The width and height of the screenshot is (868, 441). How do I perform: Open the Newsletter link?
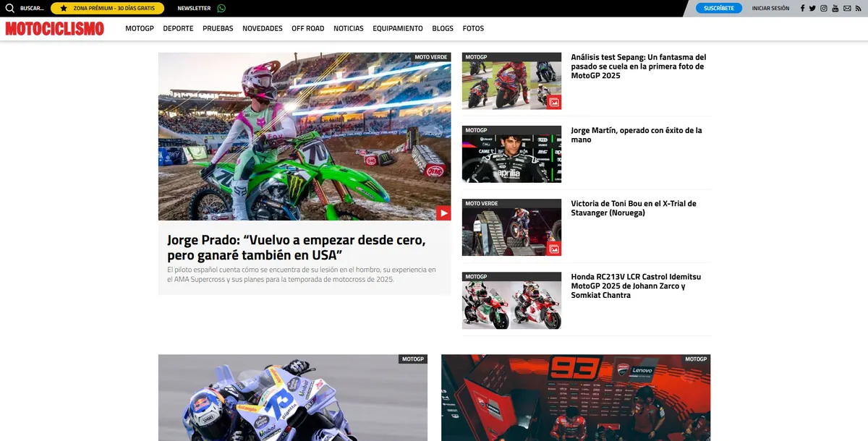click(194, 8)
